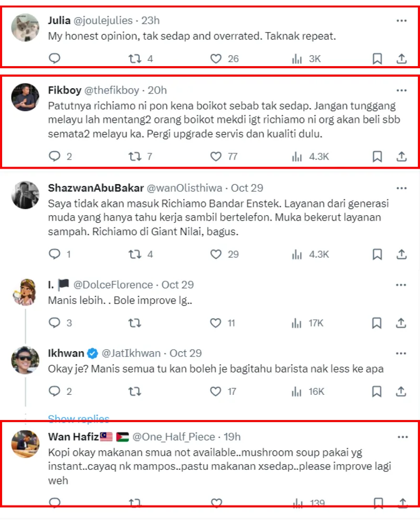The width and height of the screenshot is (420, 525).
Task: Like ShazwanAbuBakar's tweet
Action: [x=216, y=254]
